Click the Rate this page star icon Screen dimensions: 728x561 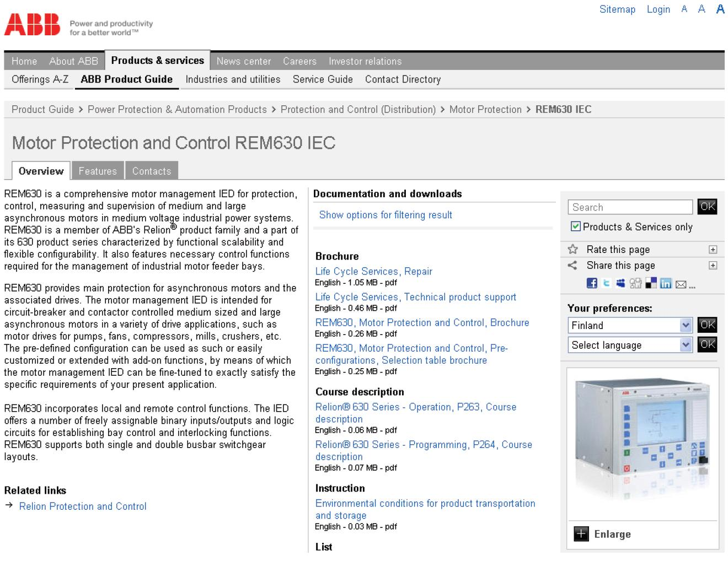click(573, 249)
